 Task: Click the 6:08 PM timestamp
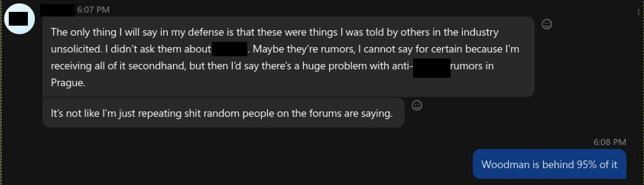pyautogui.click(x=610, y=142)
